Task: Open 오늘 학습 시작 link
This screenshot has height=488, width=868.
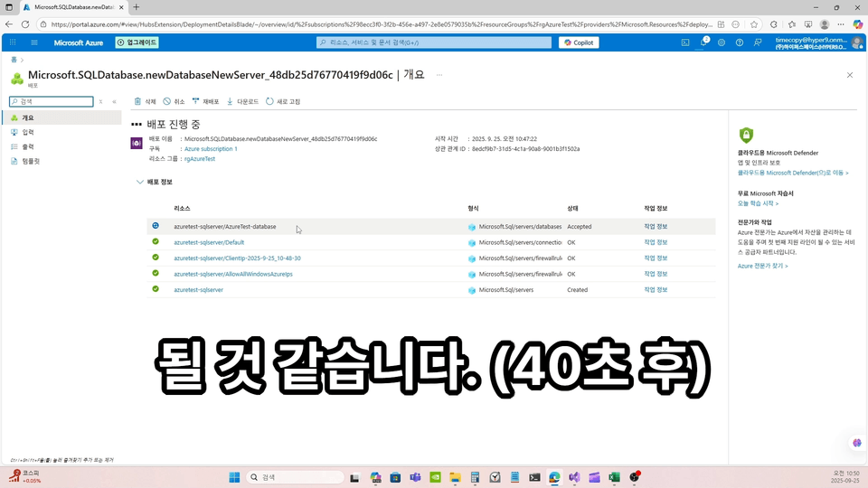Action: tap(758, 203)
